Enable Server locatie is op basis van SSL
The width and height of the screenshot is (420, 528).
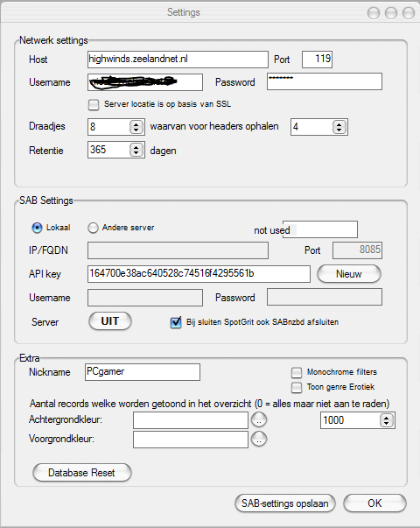[x=94, y=105]
